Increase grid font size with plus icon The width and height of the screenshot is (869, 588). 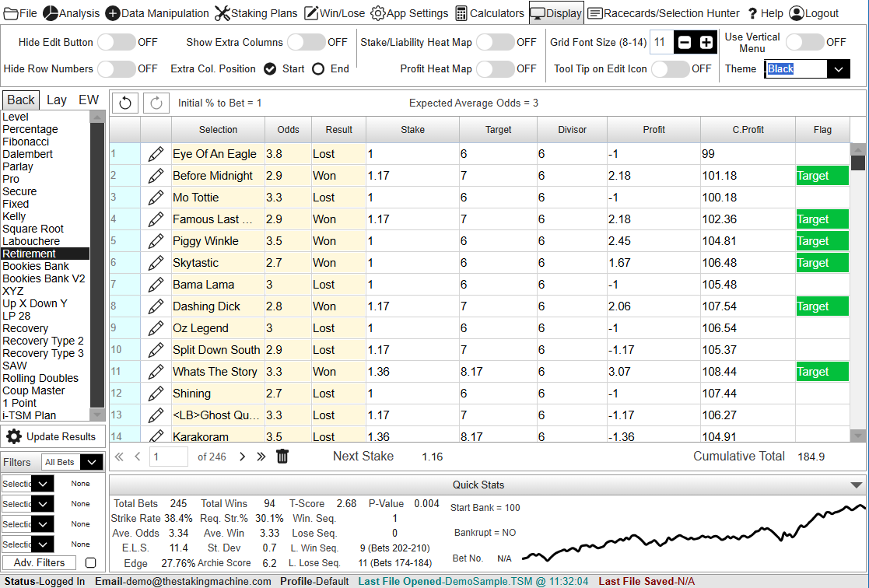706,43
